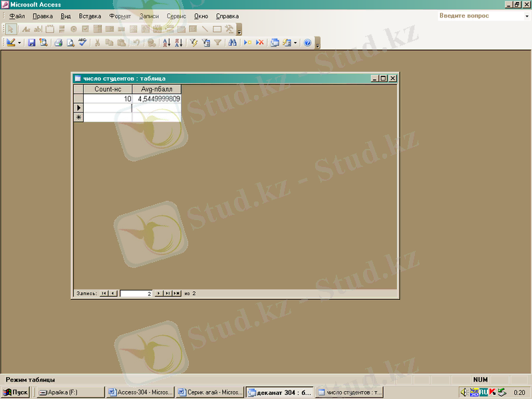Open Microsoft Access Help icon

click(x=307, y=43)
